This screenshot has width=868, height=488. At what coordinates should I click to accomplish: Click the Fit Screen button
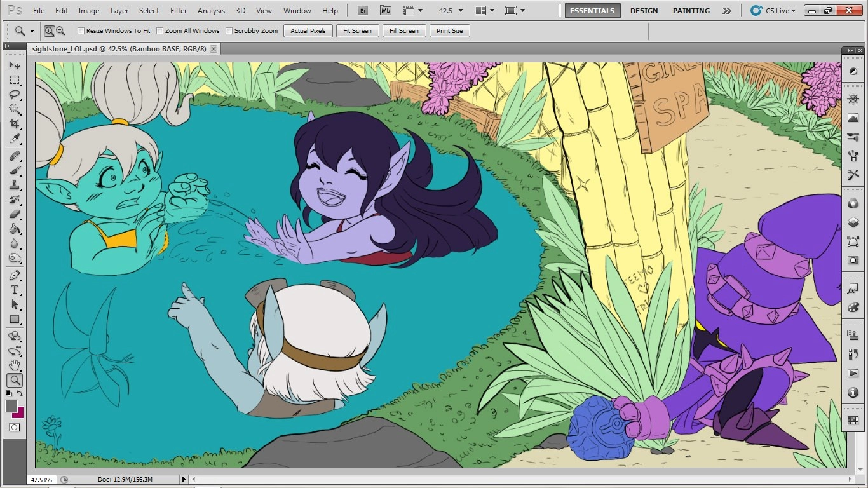click(357, 30)
